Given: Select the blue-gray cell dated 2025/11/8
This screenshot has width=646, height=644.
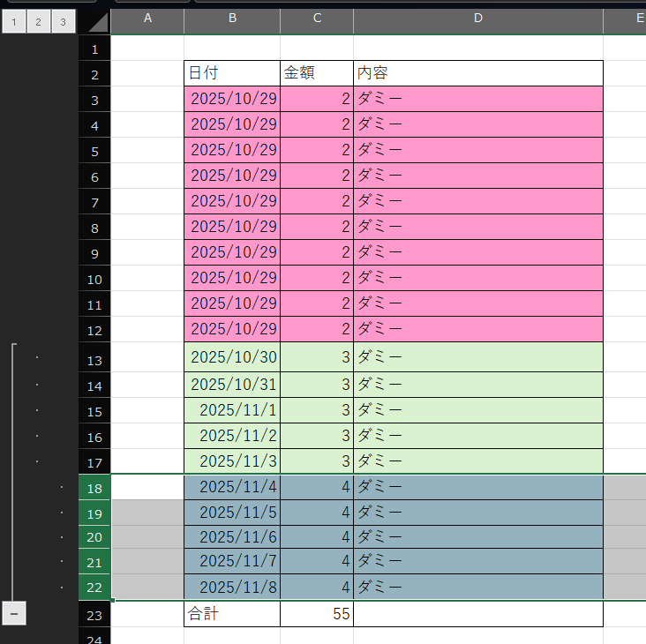Looking at the screenshot, I should click(x=232, y=587).
